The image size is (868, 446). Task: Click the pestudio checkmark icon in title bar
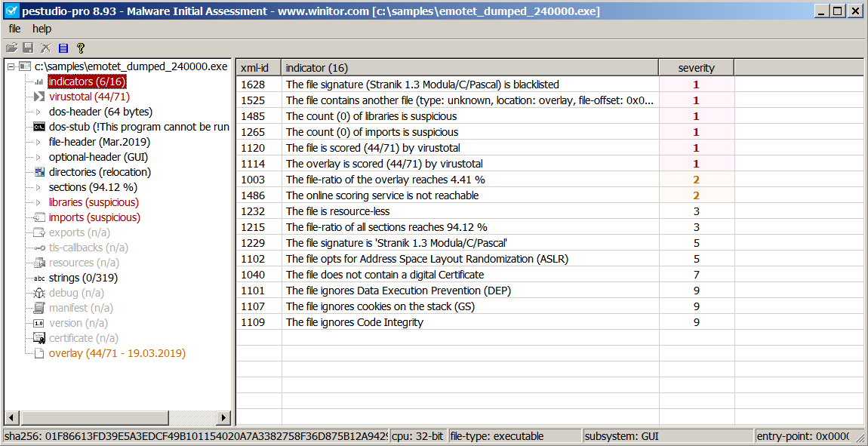pyautogui.click(x=11, y=11)
